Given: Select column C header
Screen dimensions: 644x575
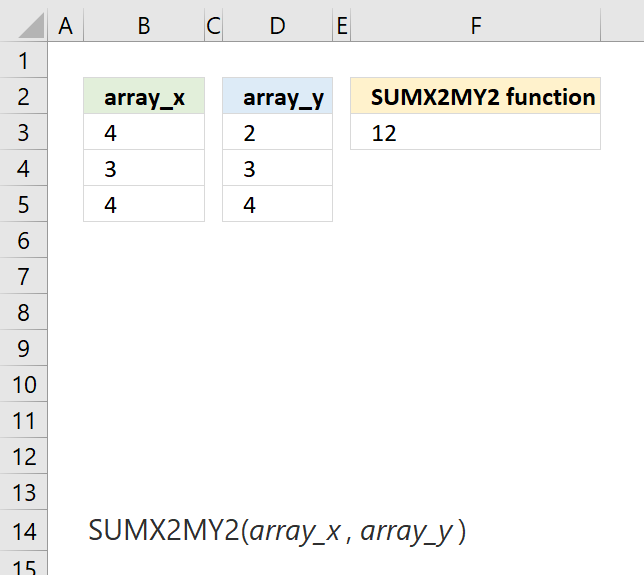Looking at the screenshot, I should point(214,25).
